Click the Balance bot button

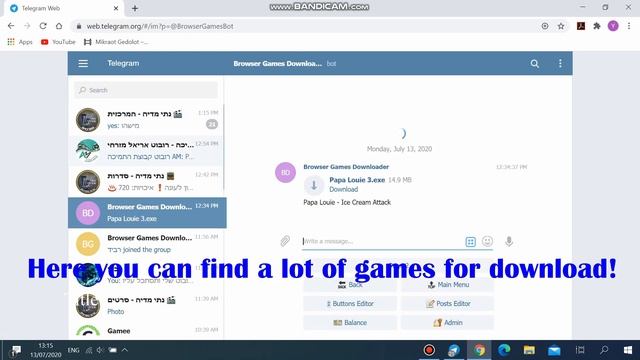click(350, 322)
